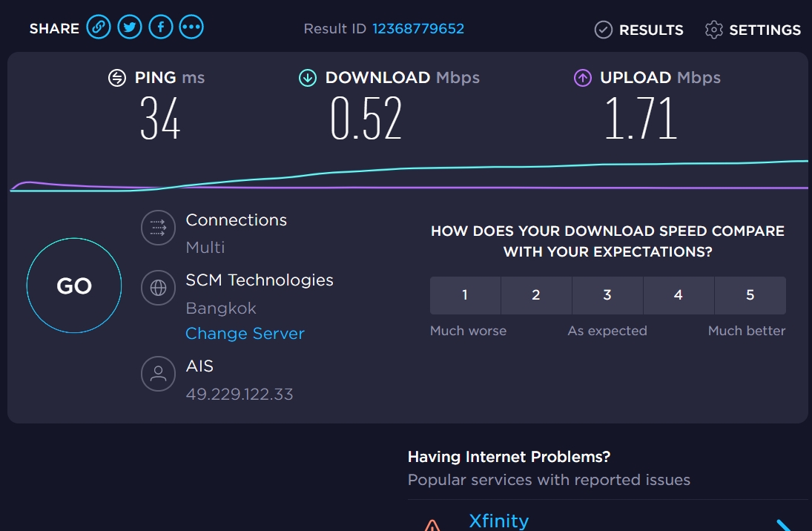Click the download arrow icon

coord(308,78)
